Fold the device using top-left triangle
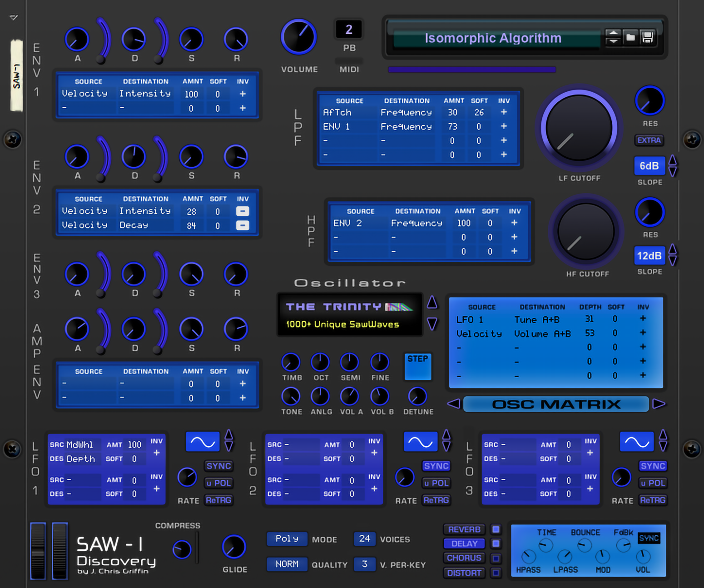Viewport: 704px width, 588px height. [14, 18]
